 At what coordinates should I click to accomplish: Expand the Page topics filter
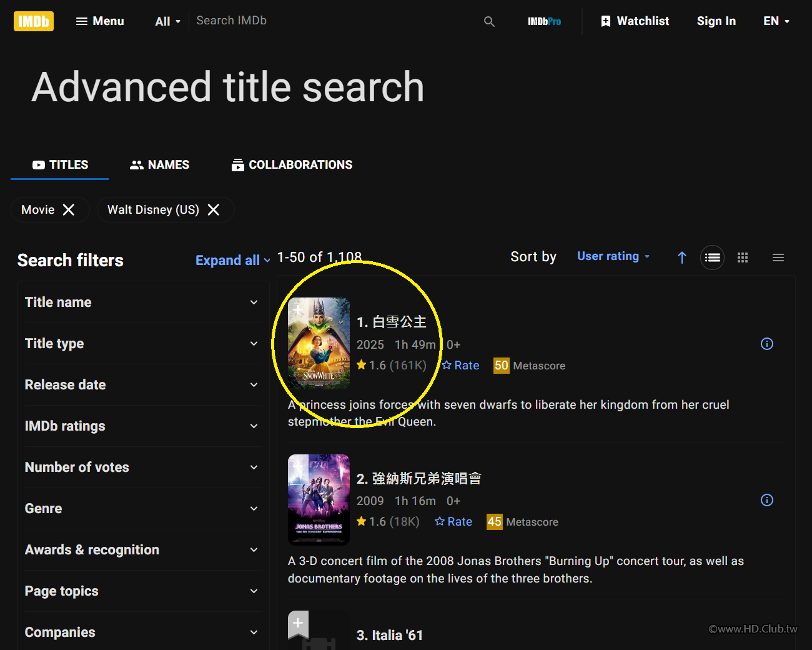(142, 591)
